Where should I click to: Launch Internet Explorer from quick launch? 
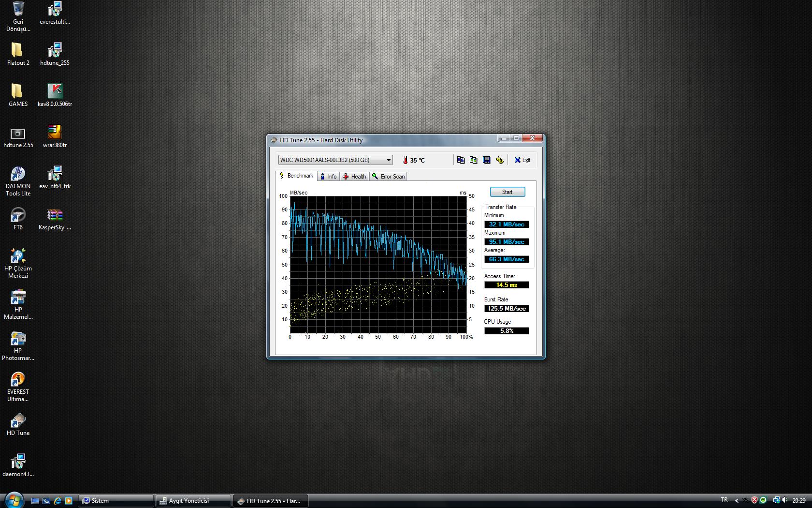58,501
